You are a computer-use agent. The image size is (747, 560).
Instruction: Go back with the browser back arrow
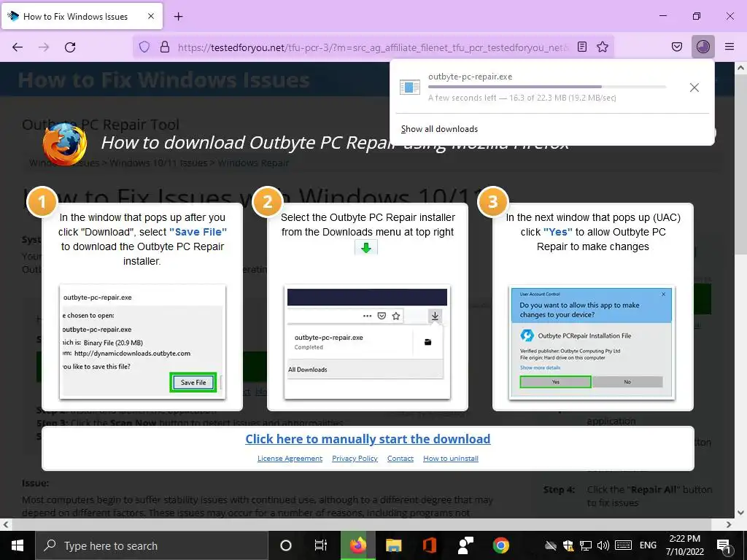(18, 47)
